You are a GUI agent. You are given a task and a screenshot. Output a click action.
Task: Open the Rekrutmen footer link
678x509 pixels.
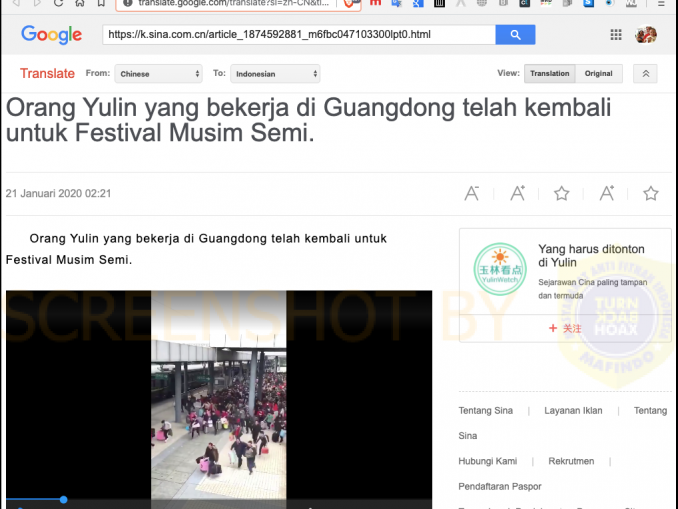point(571,461)
